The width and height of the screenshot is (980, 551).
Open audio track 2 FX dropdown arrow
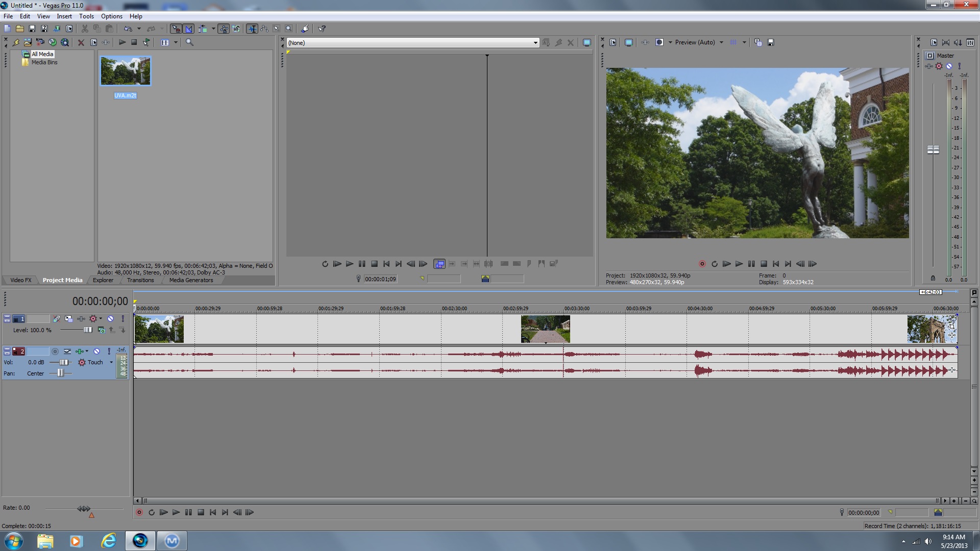coord(87,351)
